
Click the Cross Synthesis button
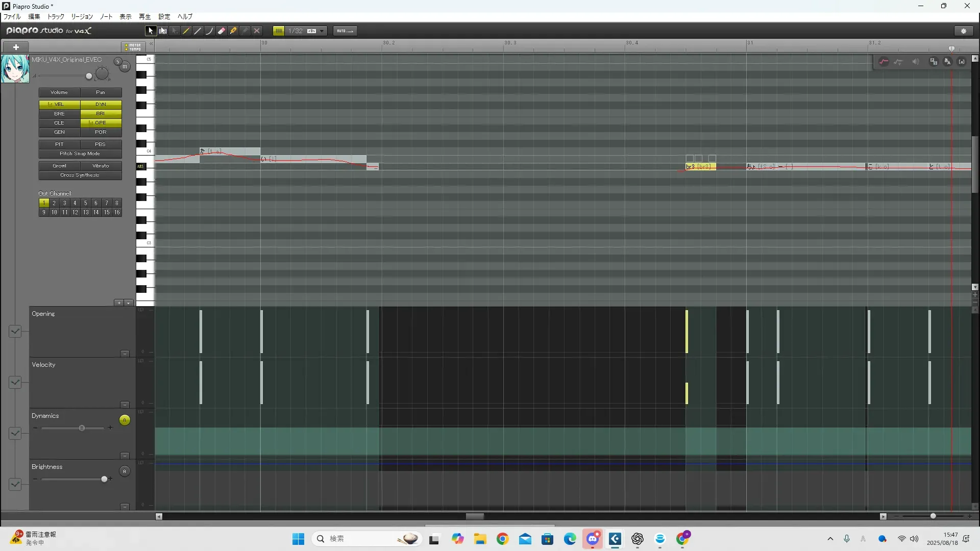[80, 175]
